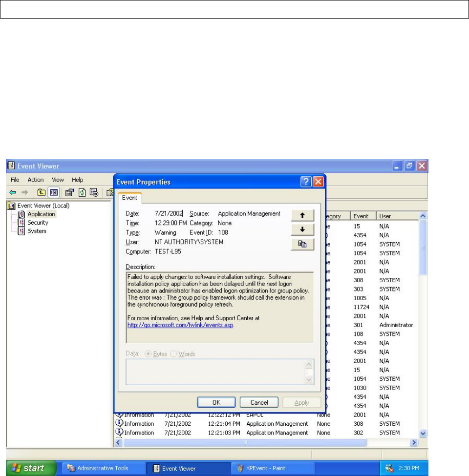Click event ID 303 in the list

coord(359,289)
